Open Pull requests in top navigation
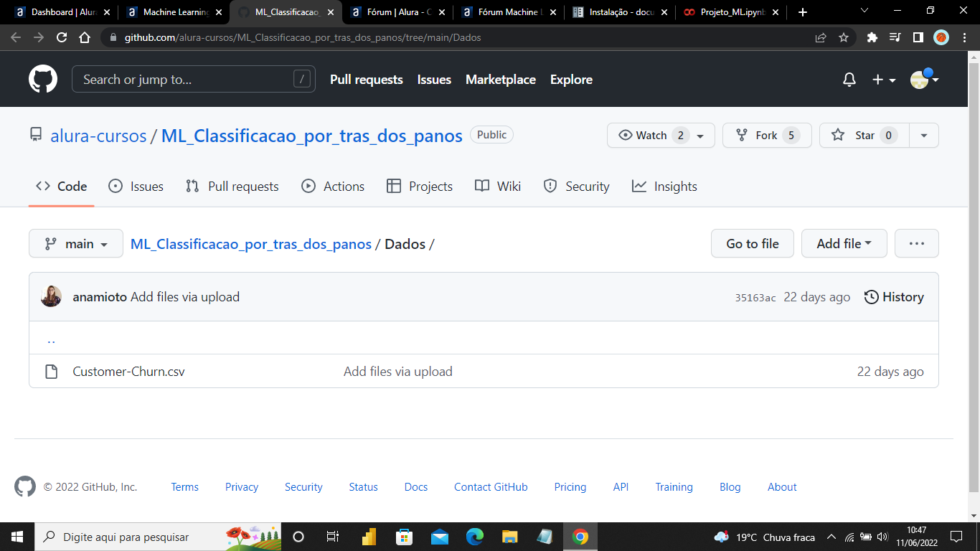The image size is (980, 551). tap(367, 80)
